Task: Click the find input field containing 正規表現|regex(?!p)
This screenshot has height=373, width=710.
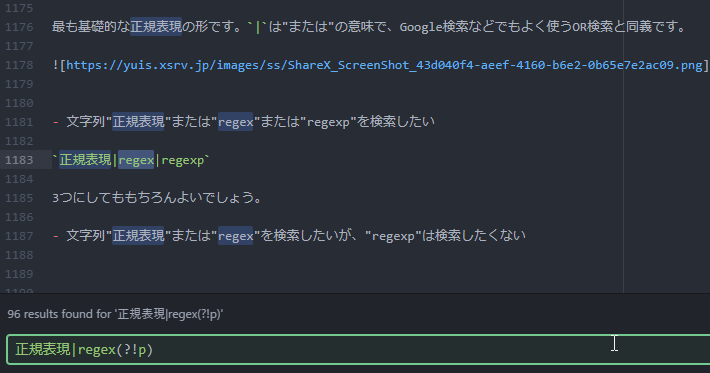Action: (x=358, y=349)
